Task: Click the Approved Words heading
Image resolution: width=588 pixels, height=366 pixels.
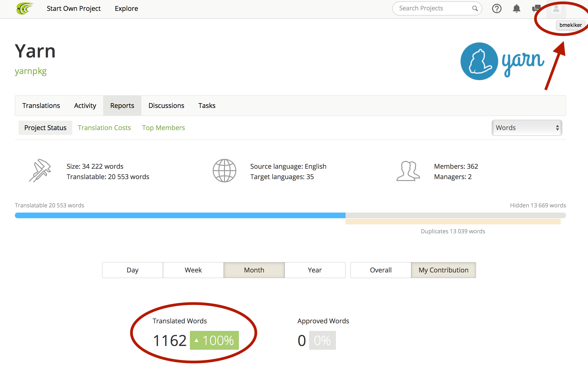Action: 323,321
